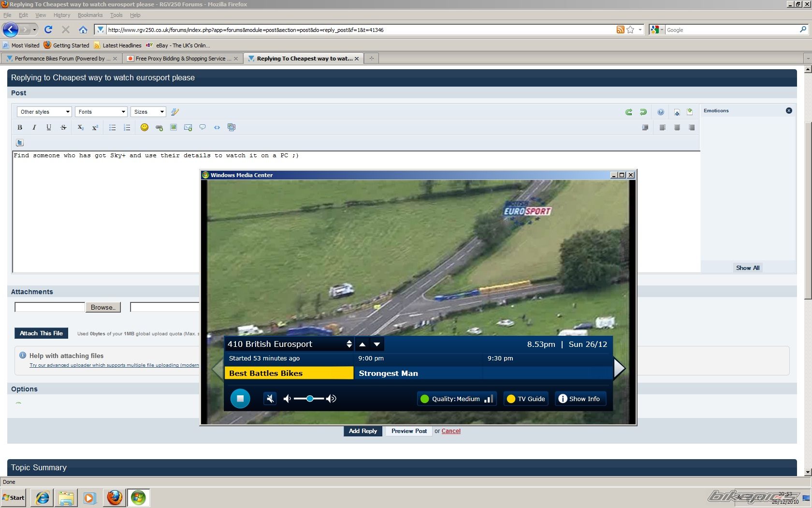Toggle mute in the media player
This screenshot has width=812, height=508.
click(270, 399)
